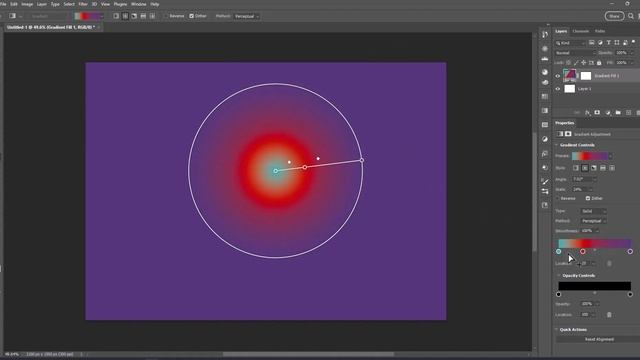
Task: Open layer Fill 100% dropdown
Action: click(x=631, y=62)
